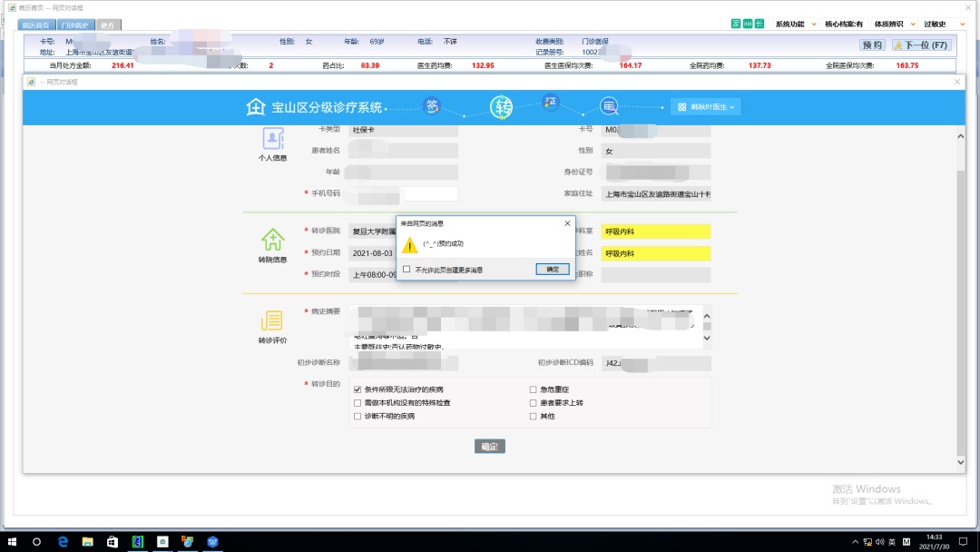Switch to the 门诊病史 tab
Image resolution: width=980 pixels, height=552 pixels.
click(x=74, y=25)
